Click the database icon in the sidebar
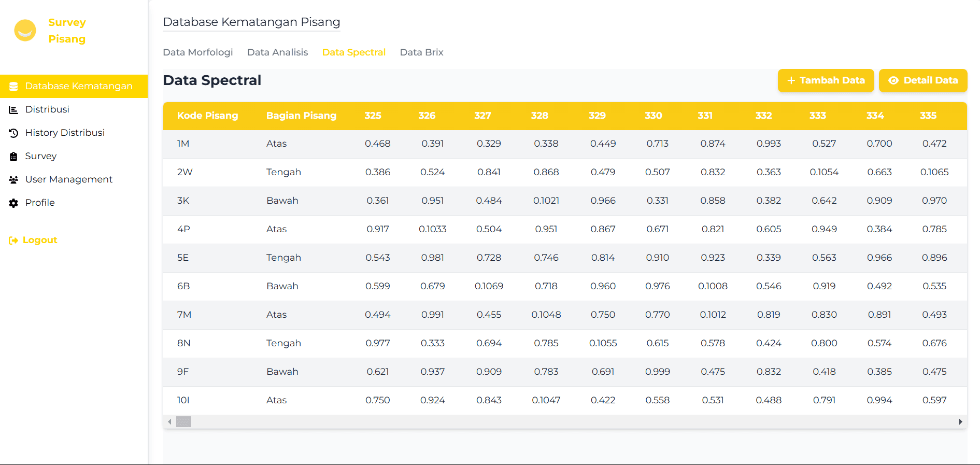The width and height of the screenshot is (980, 465). (13, 87)
